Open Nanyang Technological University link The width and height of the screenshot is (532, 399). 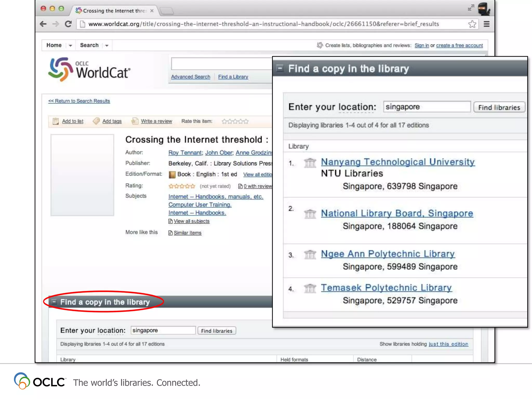398,162
